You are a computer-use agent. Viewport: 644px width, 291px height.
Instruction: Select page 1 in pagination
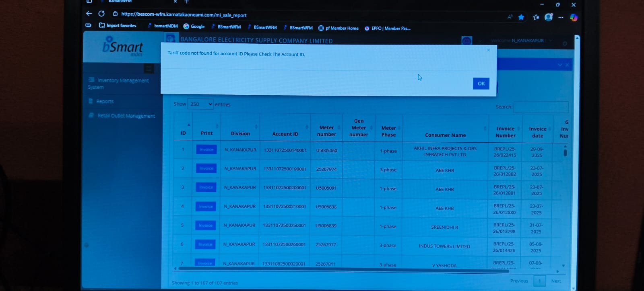(x=540, y=281)
